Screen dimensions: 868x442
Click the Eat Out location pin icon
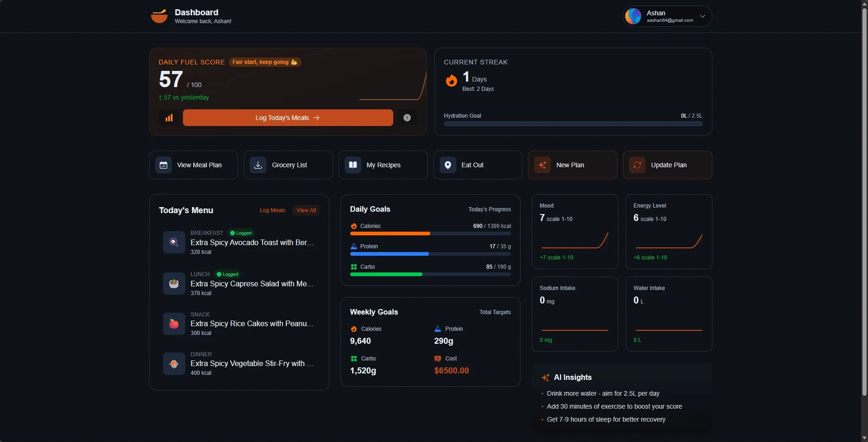tap(448, 165)
